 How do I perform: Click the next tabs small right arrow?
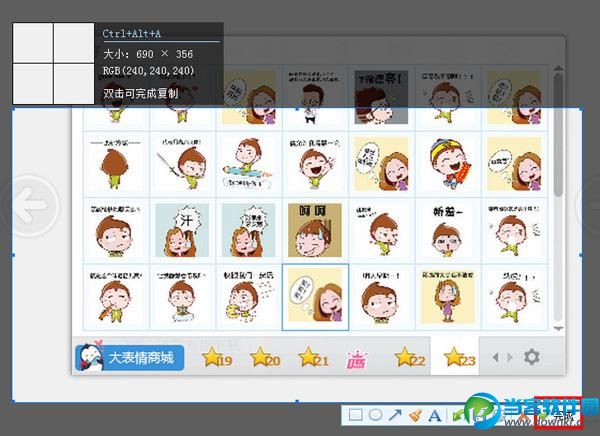[509, 357]
